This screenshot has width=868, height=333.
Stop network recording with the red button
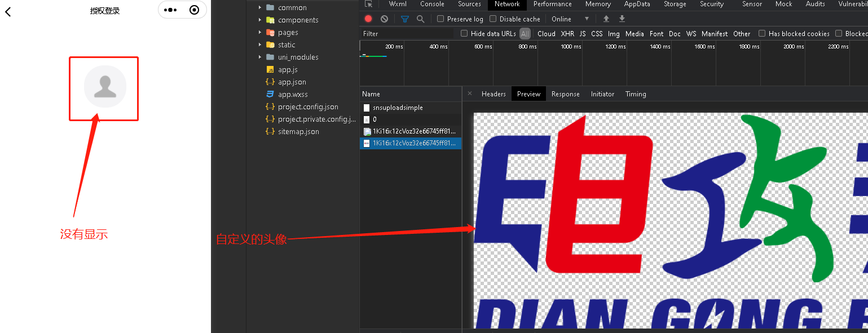pos(368,19)
